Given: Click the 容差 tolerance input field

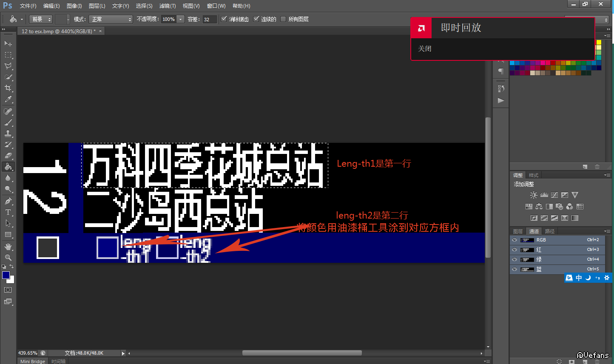Looking at the screenshot, I should pos(209,19).
